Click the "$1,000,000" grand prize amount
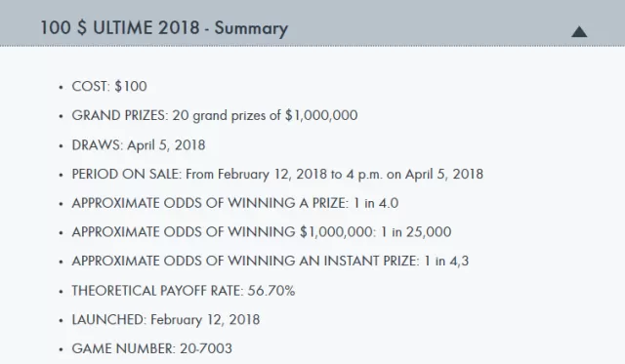625x364 pixels. [x=321, y=115]
